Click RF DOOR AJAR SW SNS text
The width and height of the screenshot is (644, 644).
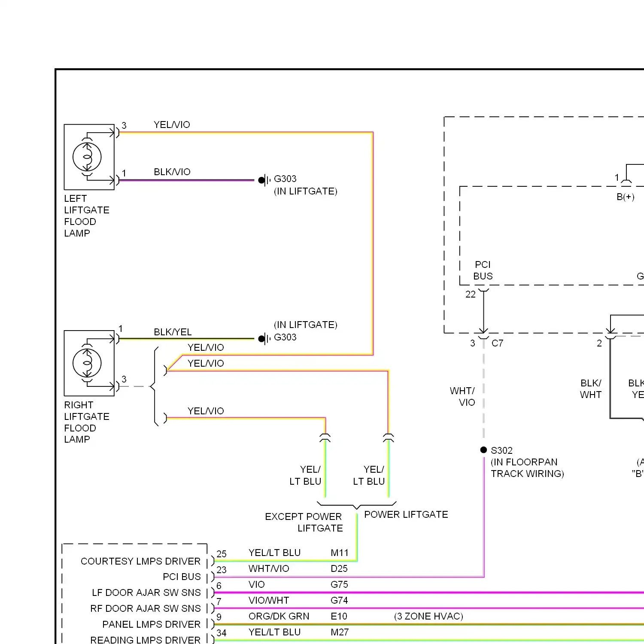tap(146, 608)
